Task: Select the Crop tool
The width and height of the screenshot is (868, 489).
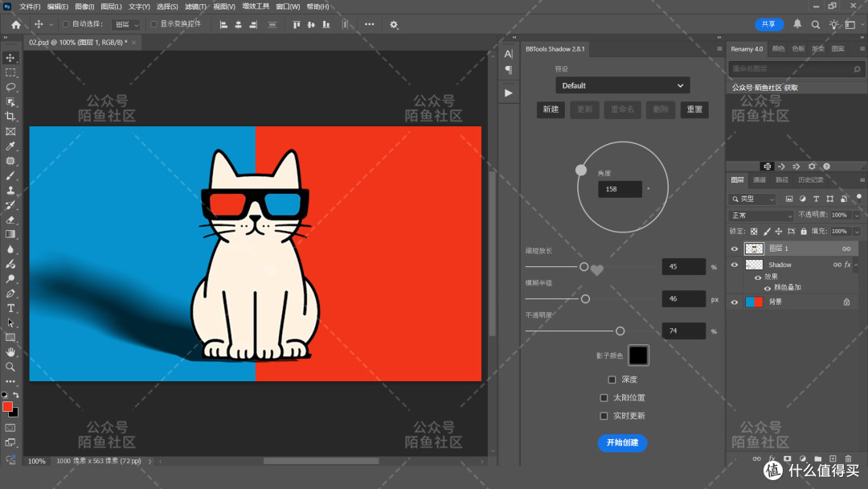Action: tap(10, 117)
